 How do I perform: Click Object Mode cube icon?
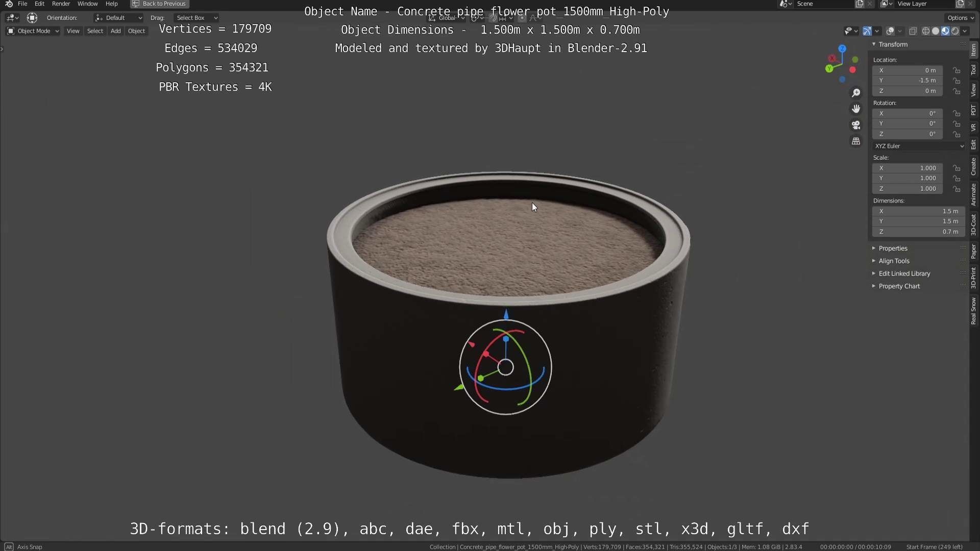click(11, 31)
